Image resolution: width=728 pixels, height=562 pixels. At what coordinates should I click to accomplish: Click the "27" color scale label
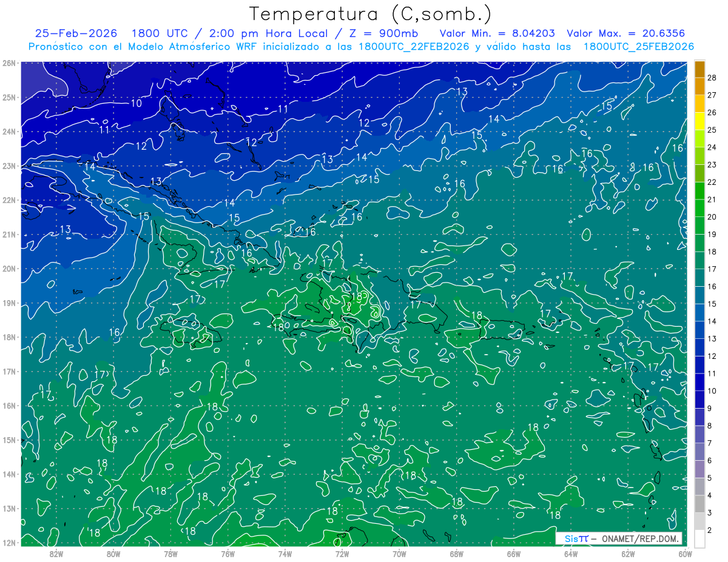(712, 95)
